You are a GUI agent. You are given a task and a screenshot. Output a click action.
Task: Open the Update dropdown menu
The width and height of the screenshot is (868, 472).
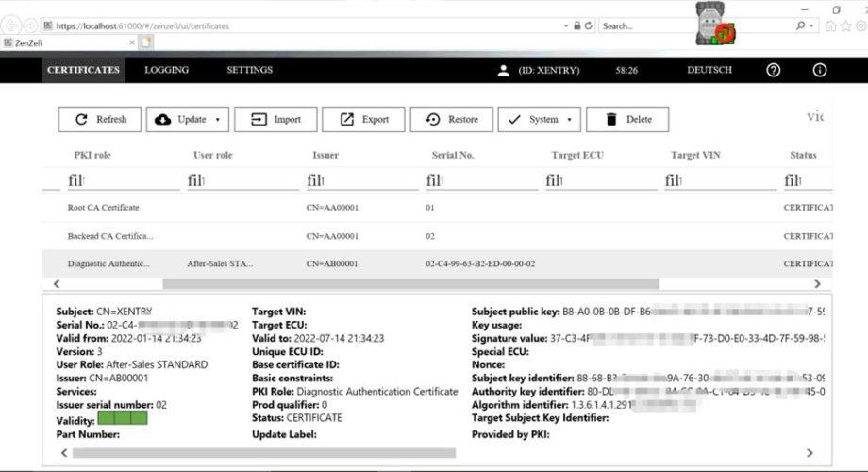188,119
